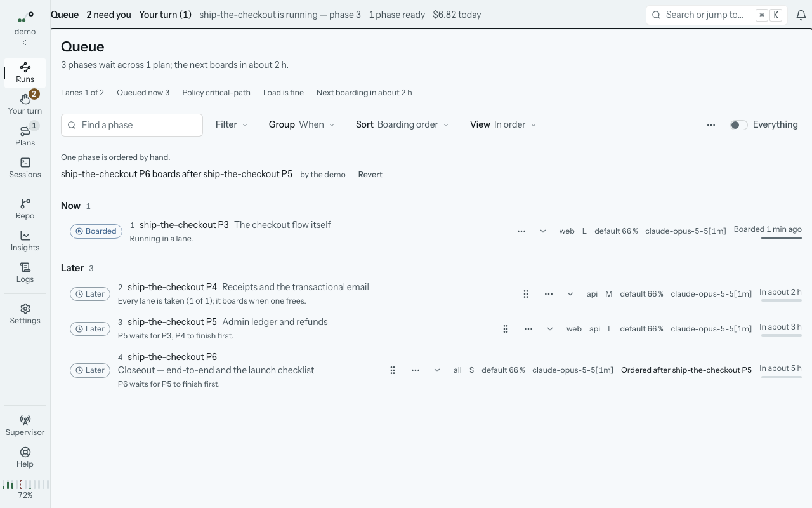Open the 2 need you item
This screenshot has width=812, height=508.
pyautogui.click(x=108, y=15)
